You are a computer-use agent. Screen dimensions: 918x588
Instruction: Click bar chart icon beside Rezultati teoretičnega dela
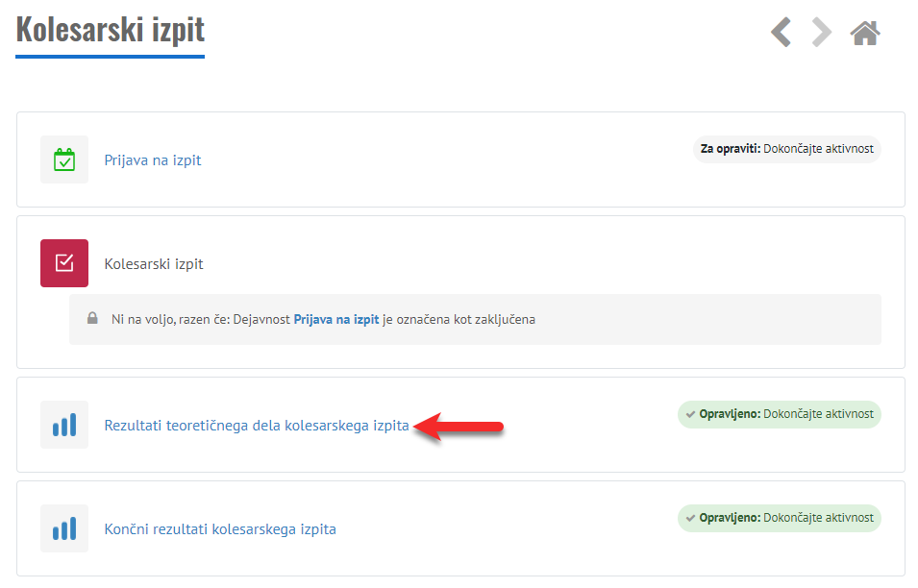point(64,425)
